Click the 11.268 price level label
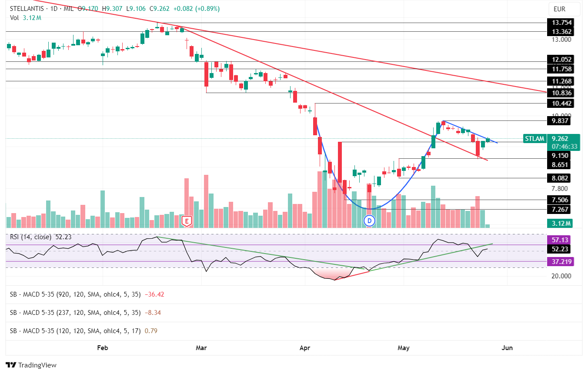Viewport: 588px width, 374px height. point(561,81)
